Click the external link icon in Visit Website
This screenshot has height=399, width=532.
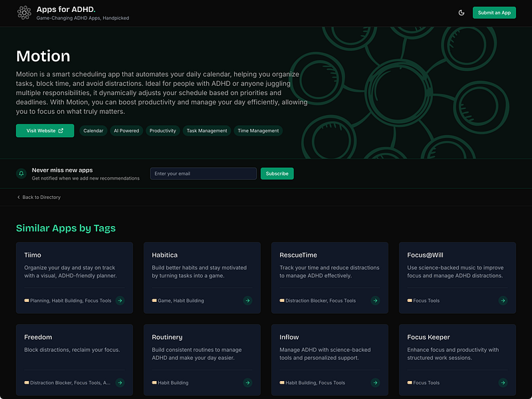(x=61, y=130)
